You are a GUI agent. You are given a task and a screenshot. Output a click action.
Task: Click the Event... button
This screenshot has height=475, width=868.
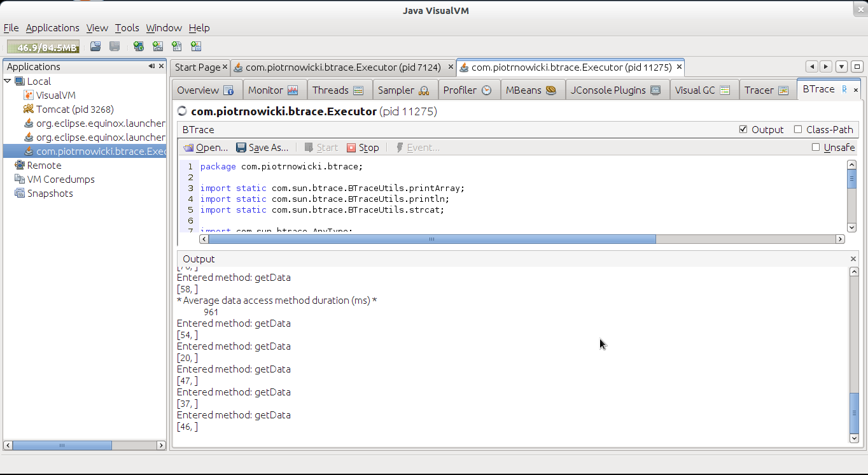click(417, 147)
